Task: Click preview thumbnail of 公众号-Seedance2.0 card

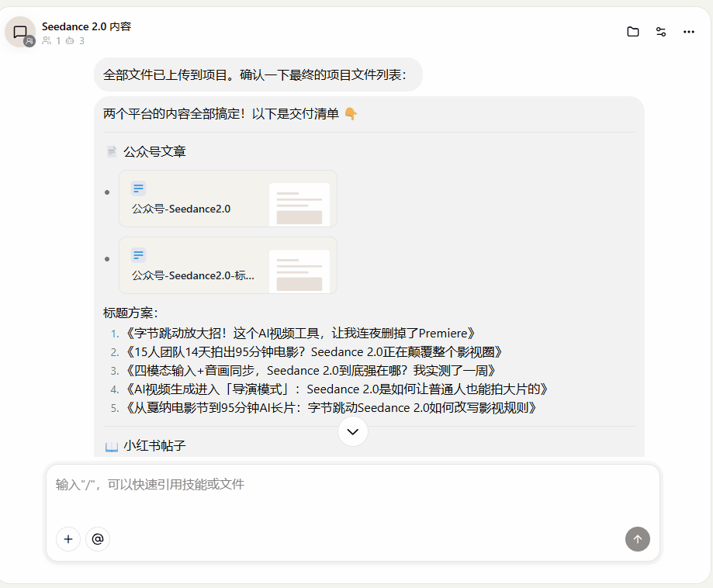Action: pyautogui.click(x=299, y=205)
